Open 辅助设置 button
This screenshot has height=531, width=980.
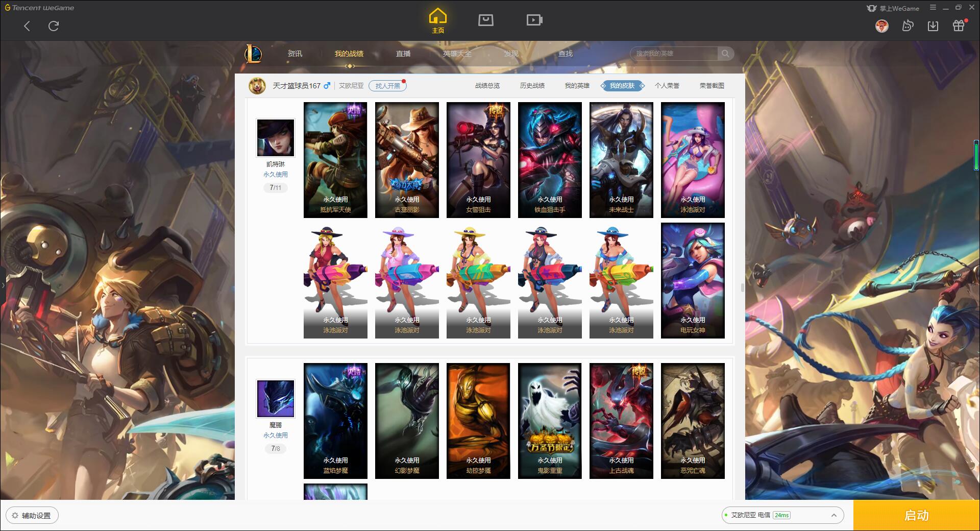coord(32,516)
